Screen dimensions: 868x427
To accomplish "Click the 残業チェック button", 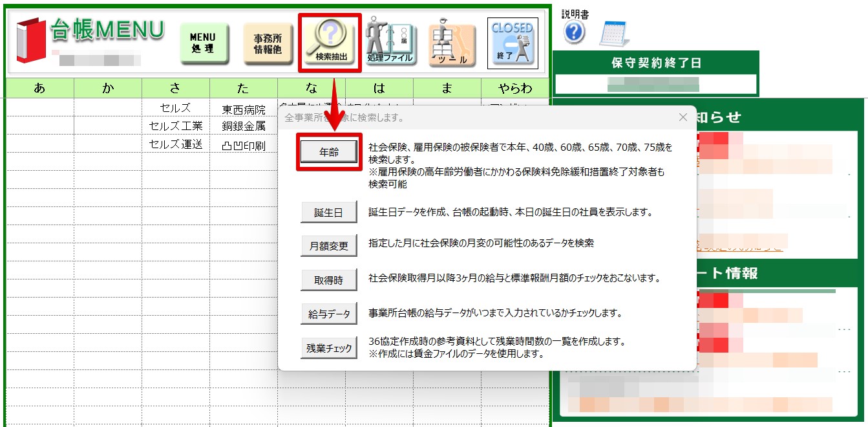I will 329,348.
